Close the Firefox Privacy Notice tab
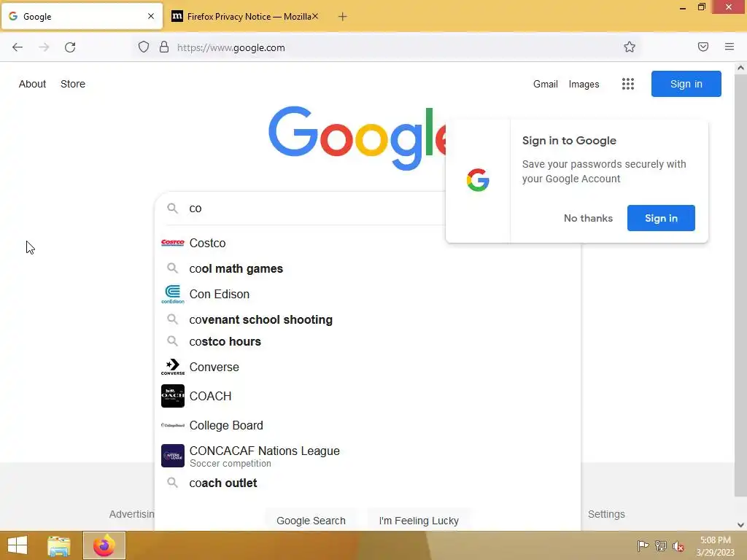 (315, 16)
